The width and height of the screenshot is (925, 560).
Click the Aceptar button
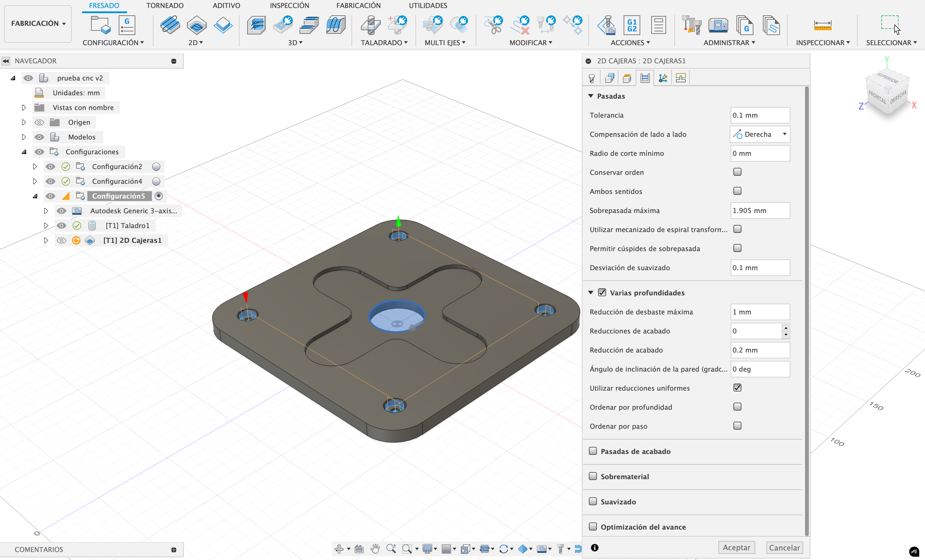[x=736, y=548]
